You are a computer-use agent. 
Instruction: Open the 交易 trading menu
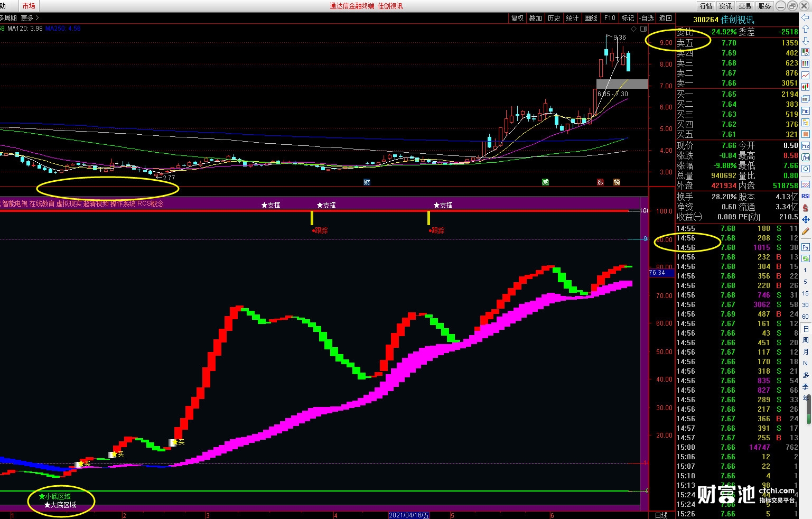[x=745, y=6]
